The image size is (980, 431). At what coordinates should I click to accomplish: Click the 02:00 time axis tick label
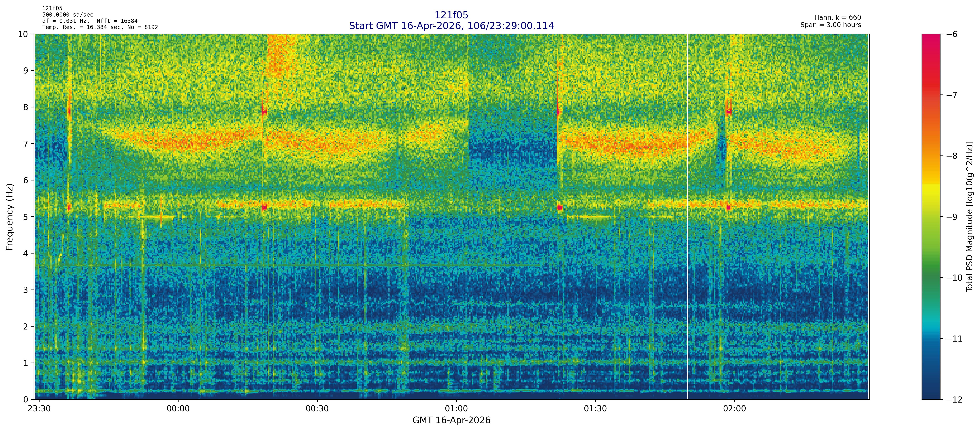point(734,409)
